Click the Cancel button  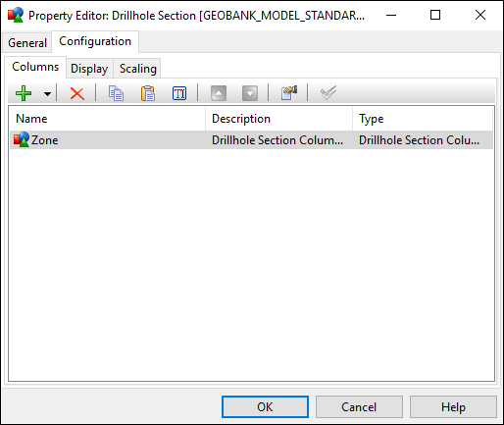pos(359,407)
